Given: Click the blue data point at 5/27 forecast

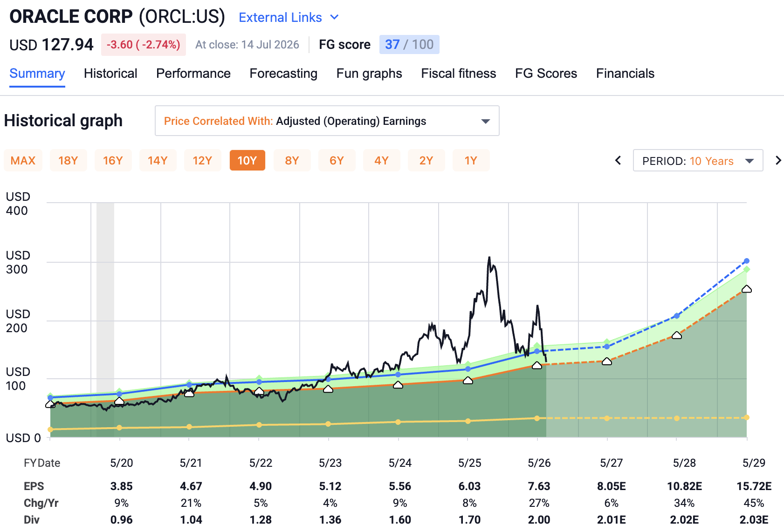Looking at the screenshot, I should [607, 347].
